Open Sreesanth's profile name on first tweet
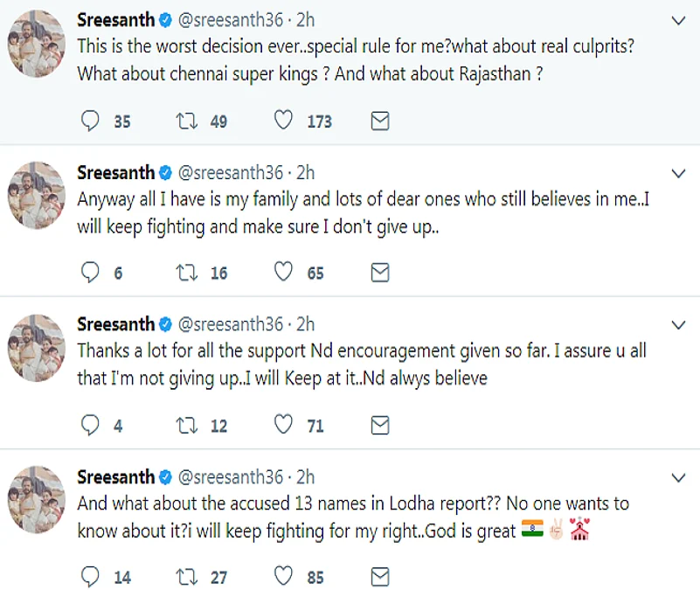The height and width of the screenshot is (590, 700). tap(115, 20)
